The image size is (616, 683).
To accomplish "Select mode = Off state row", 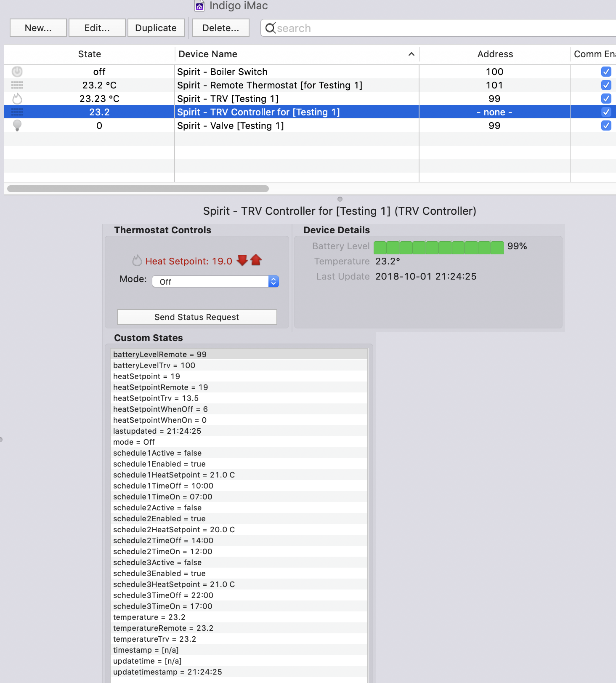I will [239, 442].
